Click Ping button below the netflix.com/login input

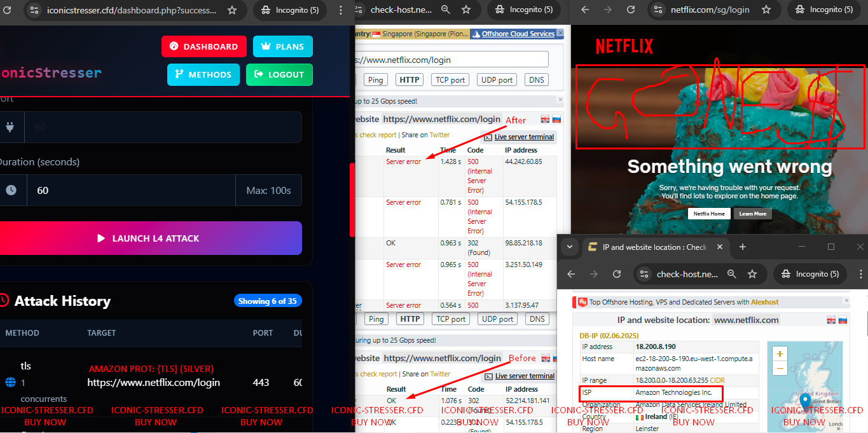[376, 79]
